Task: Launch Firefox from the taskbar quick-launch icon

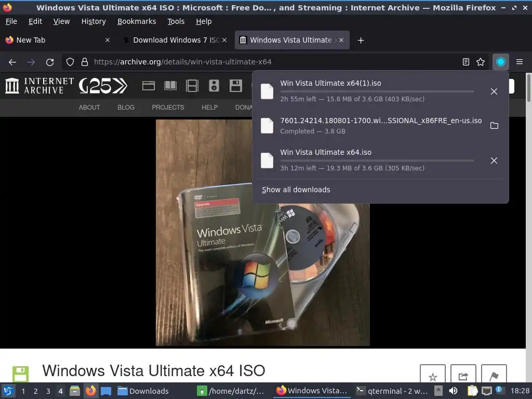Action: (x=90, y=391)
